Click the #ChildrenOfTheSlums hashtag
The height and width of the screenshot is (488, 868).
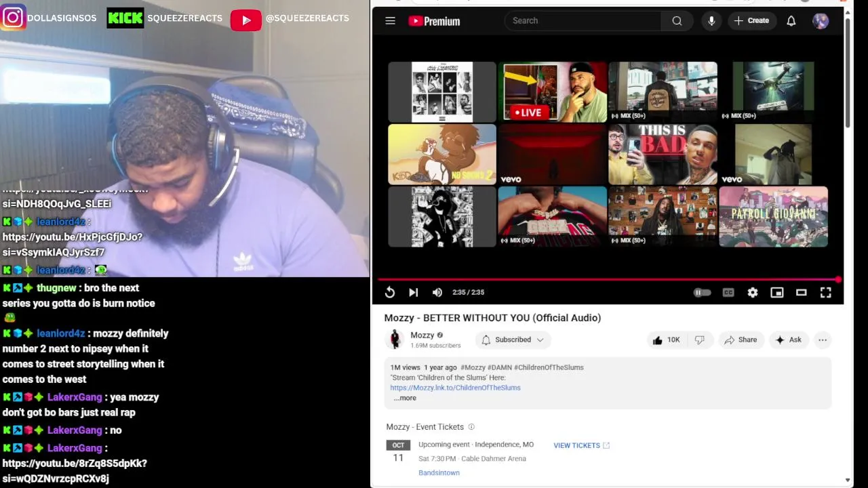[x=549, y=367]
